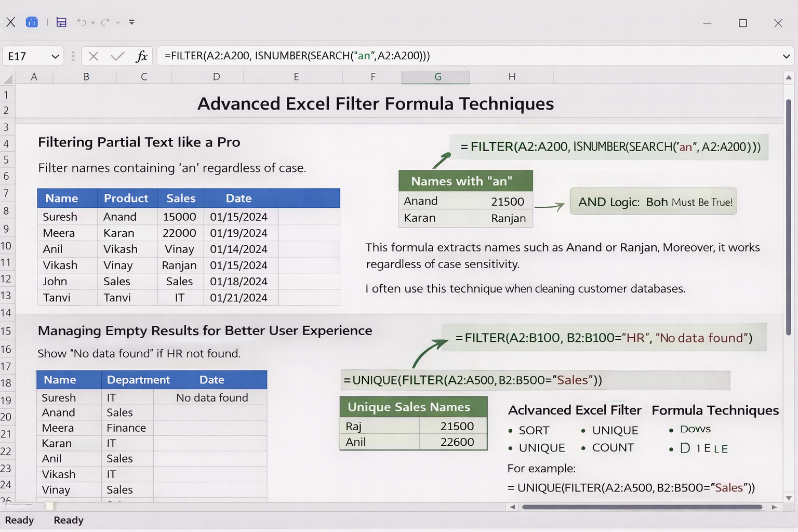Click the horizontal scrollbar left arrow
The height and width of the screenshot is (532, 798).
512,507
